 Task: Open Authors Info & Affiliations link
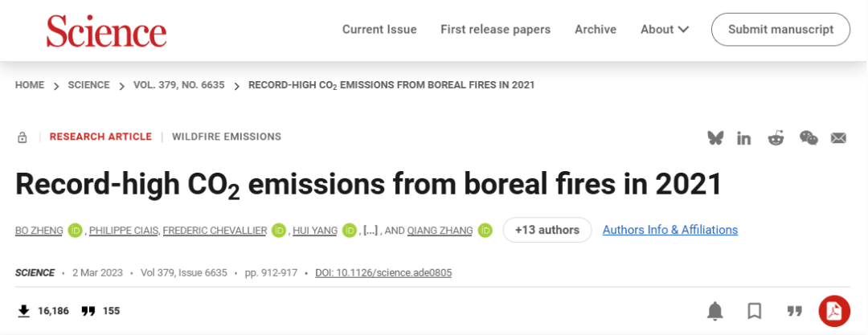coord(670,230)
